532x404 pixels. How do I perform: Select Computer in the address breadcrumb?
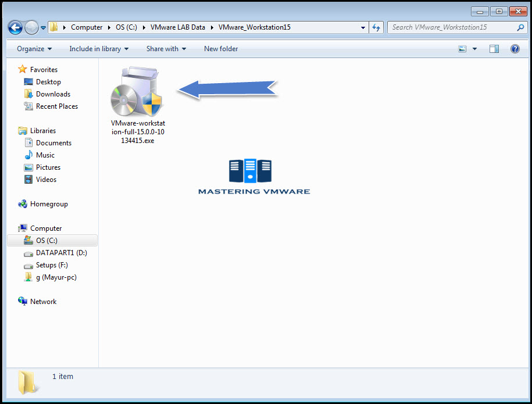(x=87, y=27)
